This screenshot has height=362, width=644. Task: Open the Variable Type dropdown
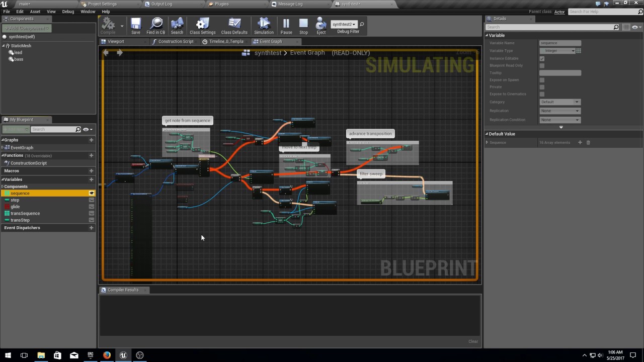(557, 51)
